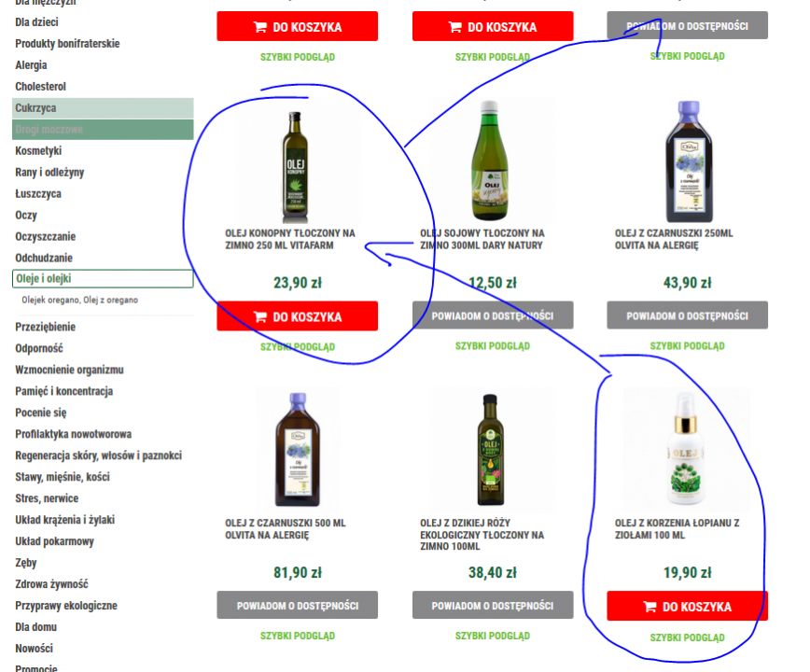Image resolution: width=810 pixels, height=672 pixels.
Task: Open the Zęby category
Action: click(x=26, y=563)
